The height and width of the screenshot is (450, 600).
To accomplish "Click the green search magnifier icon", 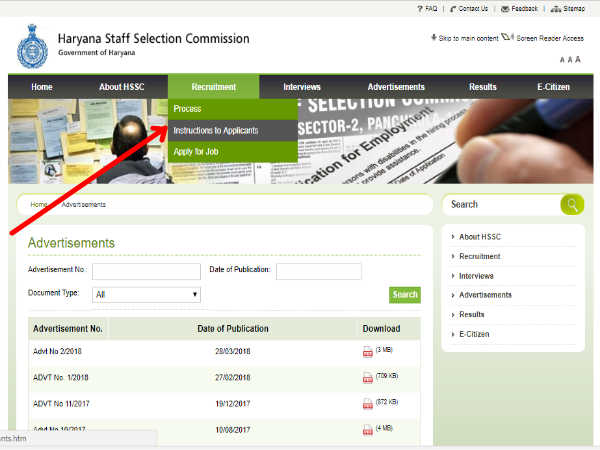I will click(x=572, y=205).
